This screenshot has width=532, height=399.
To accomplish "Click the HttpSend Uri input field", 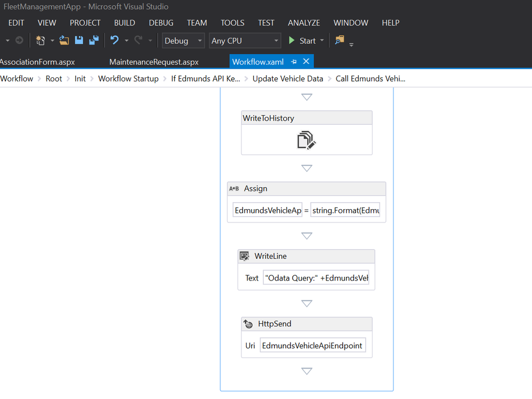I will [x=313, y=345].
